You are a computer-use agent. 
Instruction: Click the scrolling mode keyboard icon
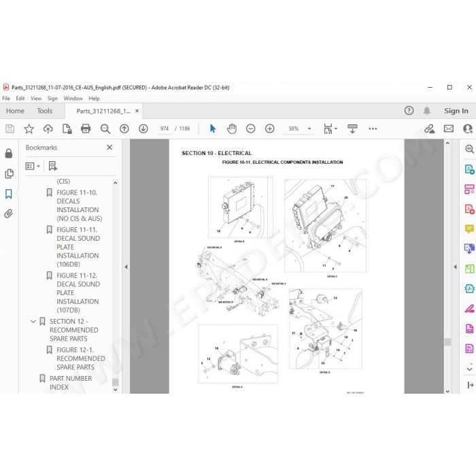(352, 129)
